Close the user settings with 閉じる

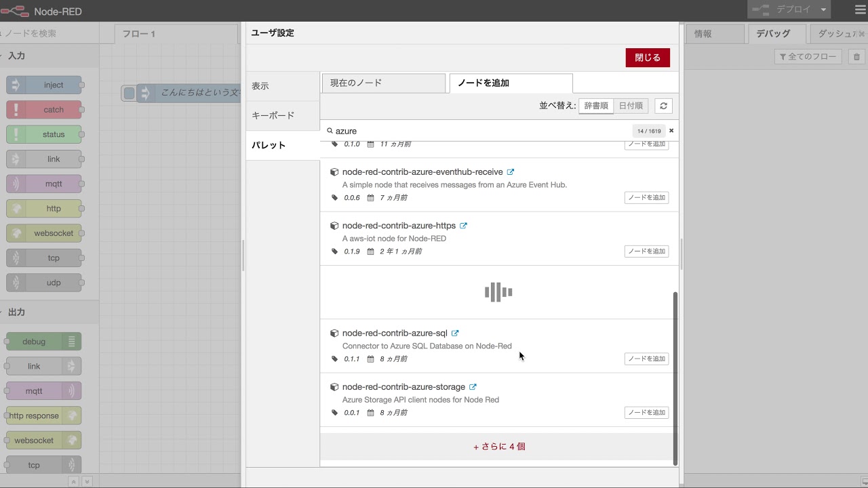click(648, 58)
